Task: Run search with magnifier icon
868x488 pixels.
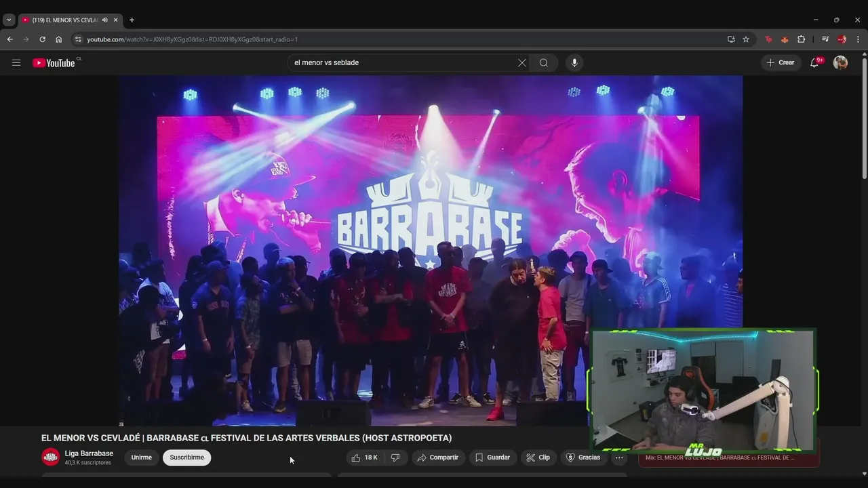Action: click(544, 62)
